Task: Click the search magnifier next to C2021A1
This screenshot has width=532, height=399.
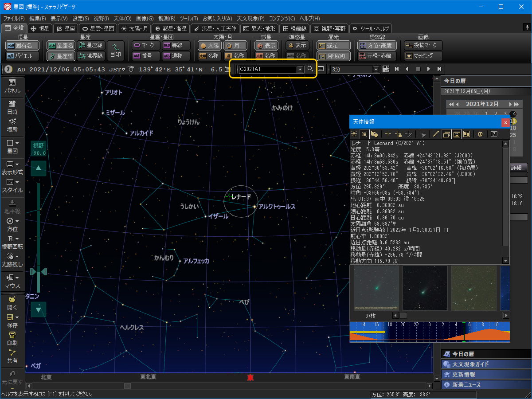Action: (310, 69)
